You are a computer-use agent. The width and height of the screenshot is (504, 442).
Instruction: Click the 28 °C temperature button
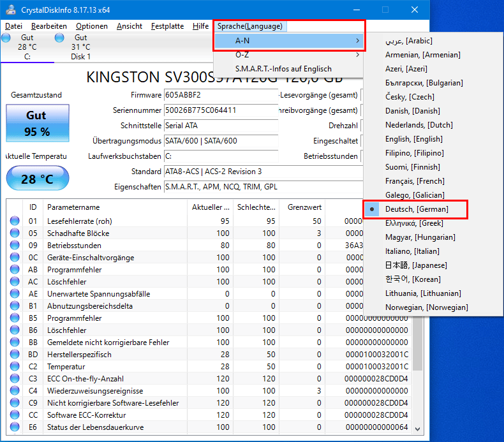[x=37, y=178]
